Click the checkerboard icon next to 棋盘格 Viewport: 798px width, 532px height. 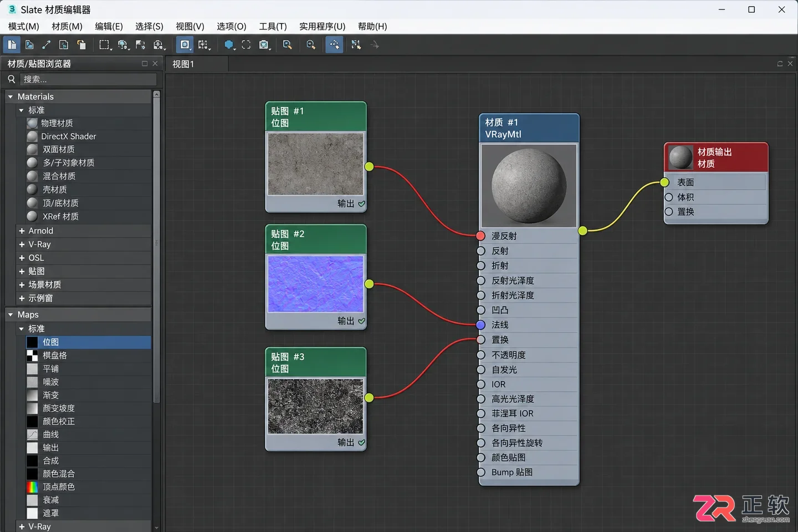tap(33, 356)
